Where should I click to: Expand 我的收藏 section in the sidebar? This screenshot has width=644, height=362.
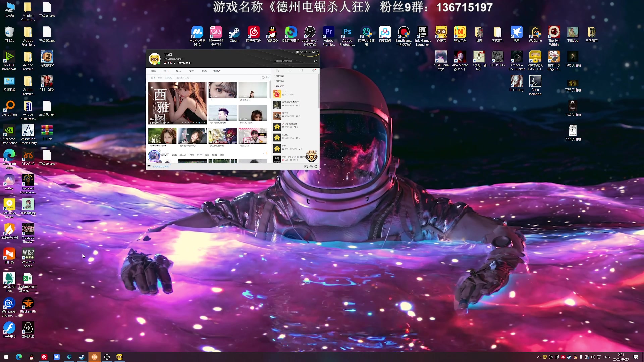[x=279, y=81]
